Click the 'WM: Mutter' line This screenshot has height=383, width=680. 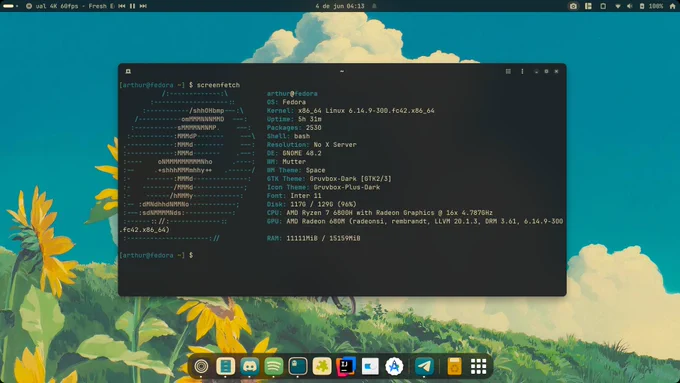click(286, 162)
